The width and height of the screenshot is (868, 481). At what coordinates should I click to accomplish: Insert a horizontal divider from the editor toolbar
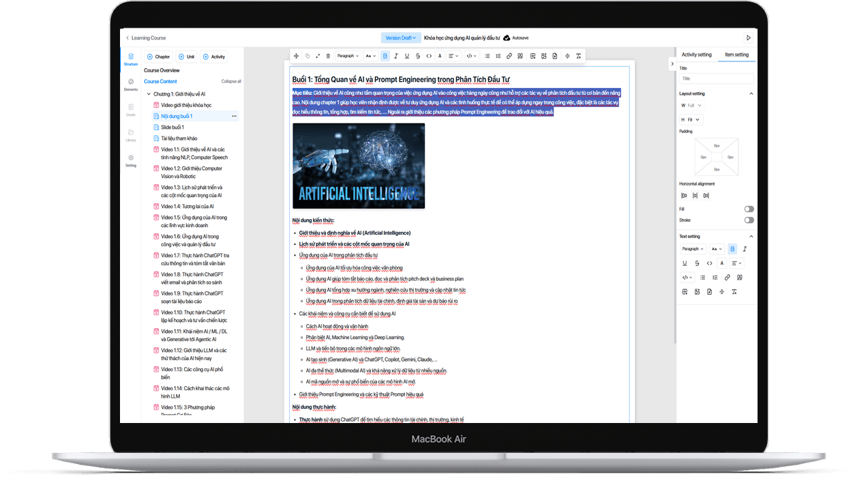coord(567,56)
